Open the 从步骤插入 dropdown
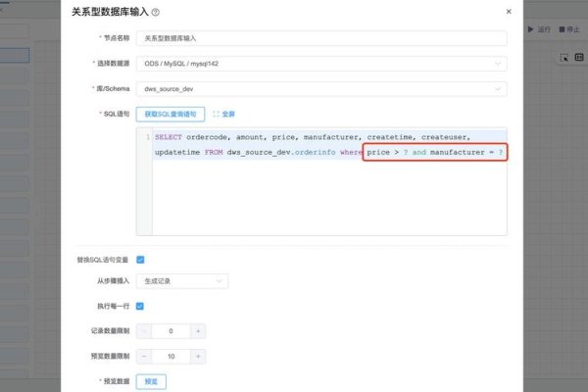The image size is (588, 392). (x=182, y=281)
